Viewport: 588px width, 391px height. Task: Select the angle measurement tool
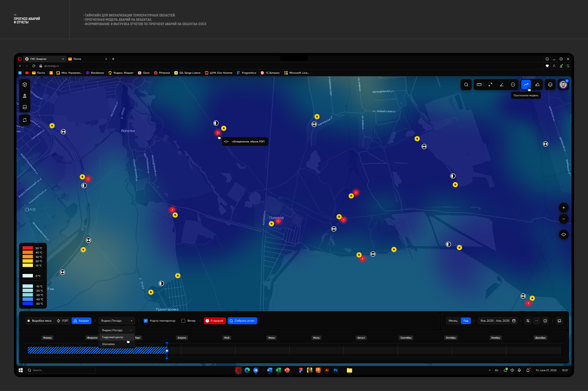click(x=502, y=85)
